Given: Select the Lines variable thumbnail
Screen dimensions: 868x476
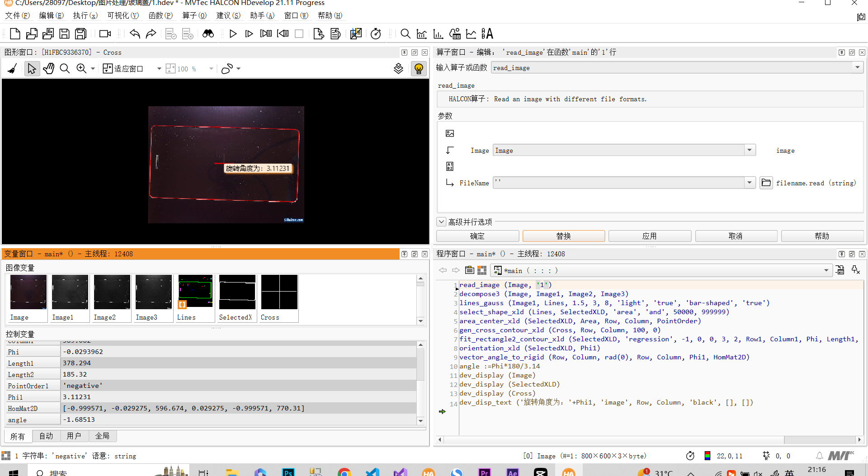Looking at the screenshot, I should coord(195,298).
